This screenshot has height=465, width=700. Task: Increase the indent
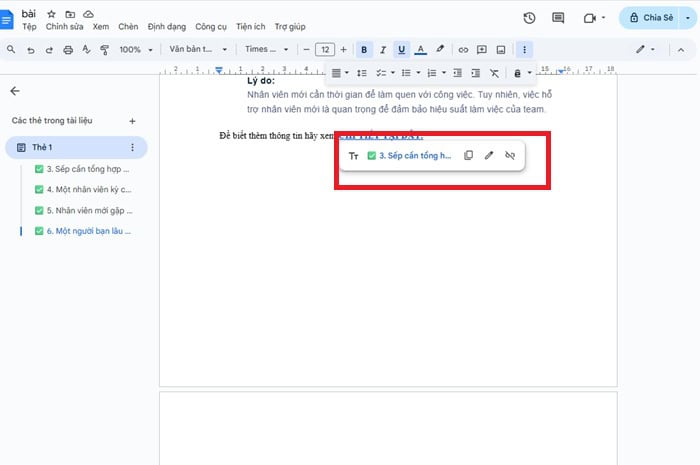point(475,73)
